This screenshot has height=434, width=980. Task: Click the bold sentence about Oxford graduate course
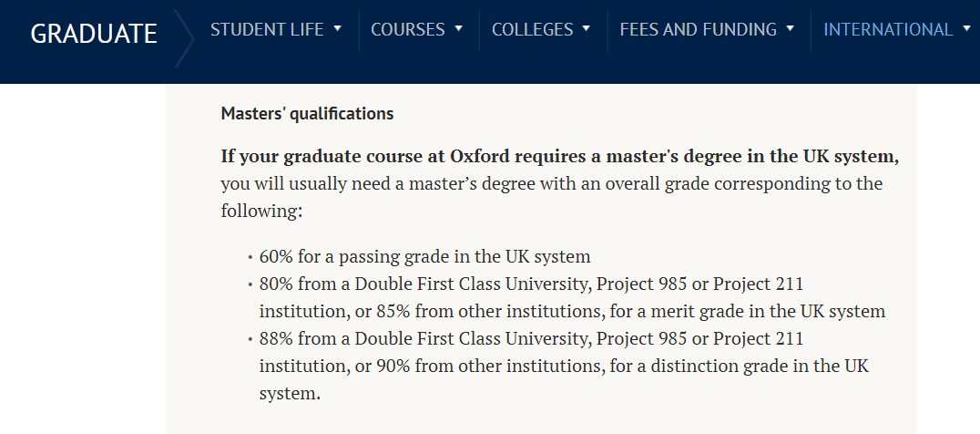click(559, 156)
